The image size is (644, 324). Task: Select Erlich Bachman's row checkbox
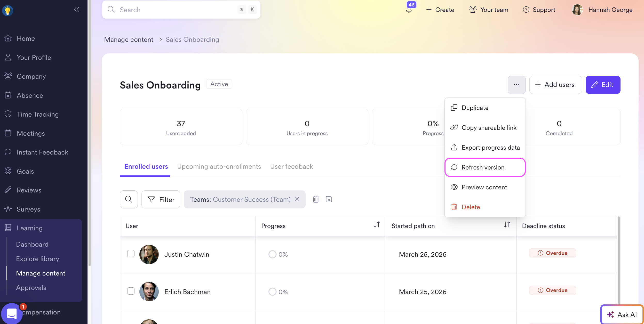[131, 291]
